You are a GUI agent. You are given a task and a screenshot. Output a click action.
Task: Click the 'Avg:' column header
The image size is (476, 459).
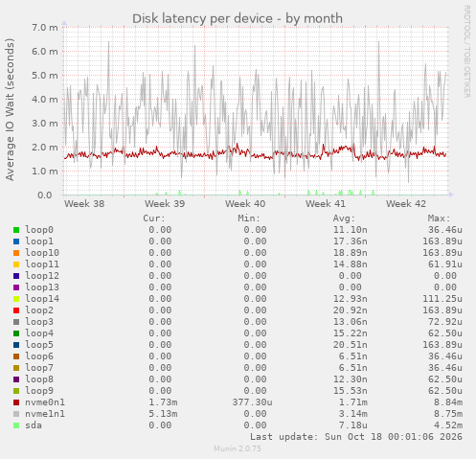click(344, 218)
